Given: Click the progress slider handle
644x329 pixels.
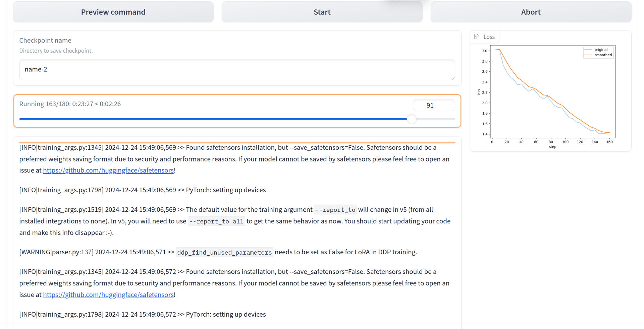Looking at the screenshot, I should [x=412, y=119].
